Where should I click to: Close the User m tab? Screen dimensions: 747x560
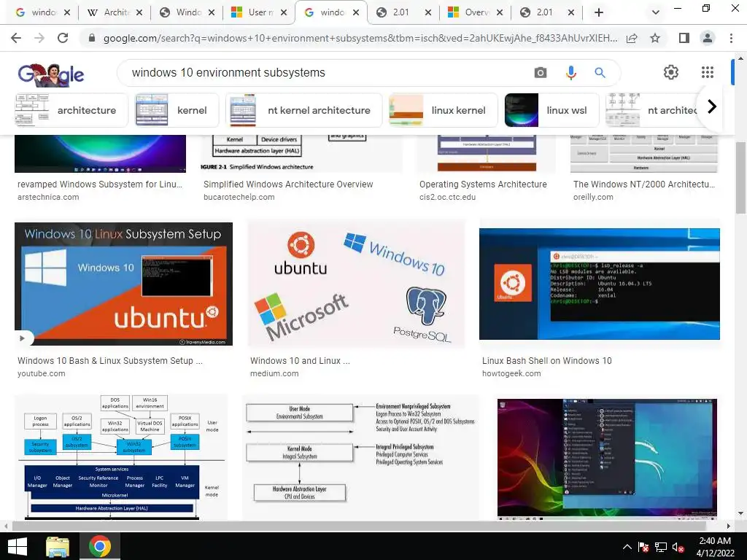284,12
